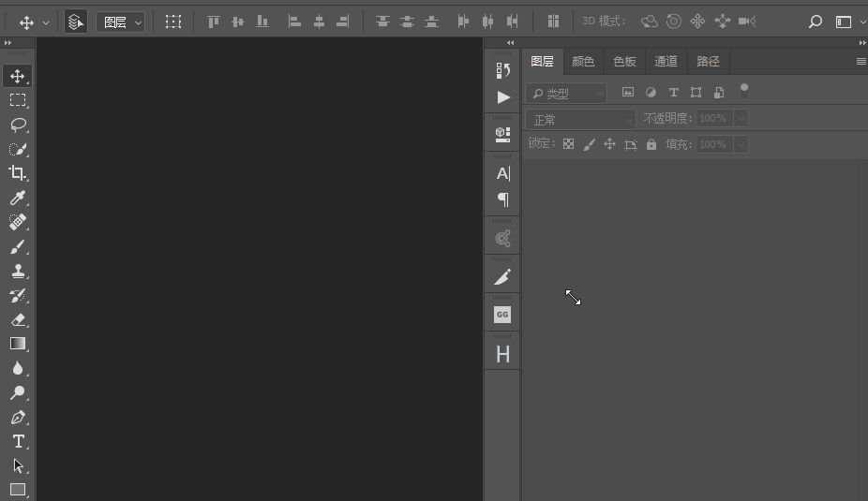Distribute vertical centers button
868x501 pixels.
407,22
